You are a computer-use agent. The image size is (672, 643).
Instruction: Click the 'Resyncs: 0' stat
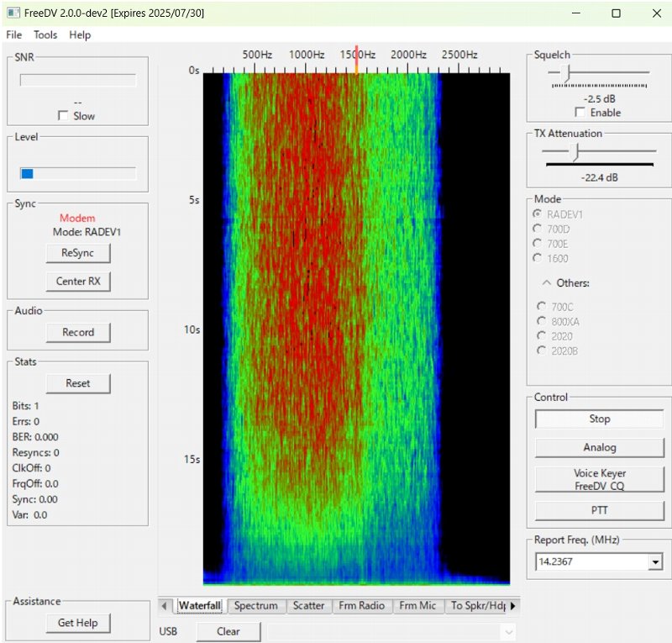point(36,452)
